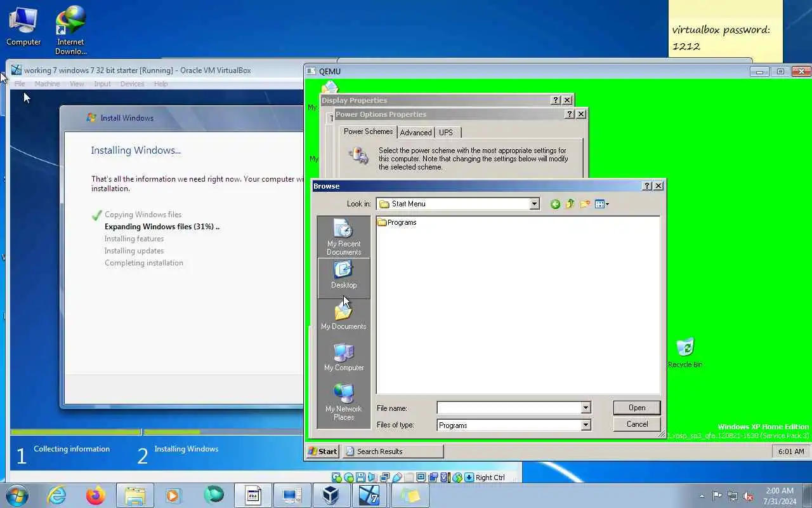Open My Documents in Browse places bar
Image resolution: width=812 pixels, height=508 pixels.
(343, 316)
